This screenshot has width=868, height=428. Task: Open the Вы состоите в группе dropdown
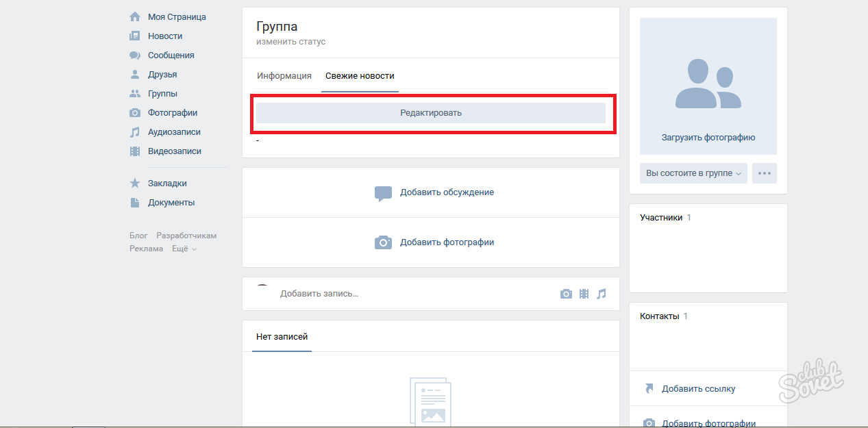click(x=693, y=173)
